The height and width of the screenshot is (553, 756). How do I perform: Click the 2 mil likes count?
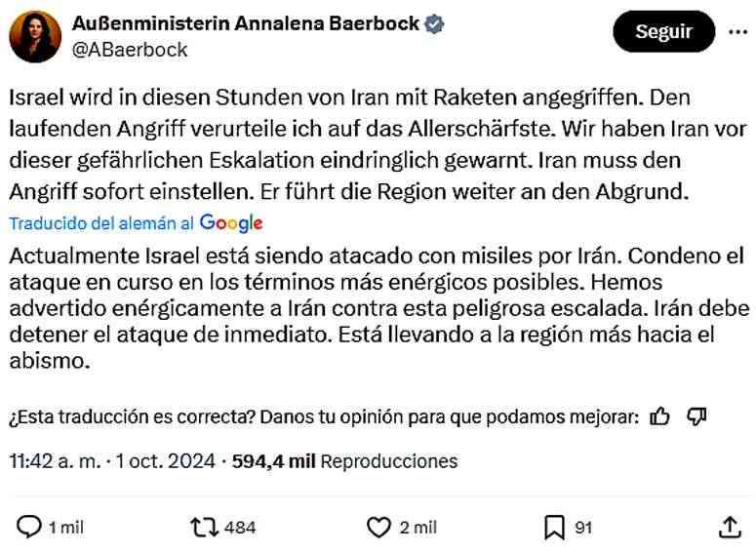coord(418,528)
